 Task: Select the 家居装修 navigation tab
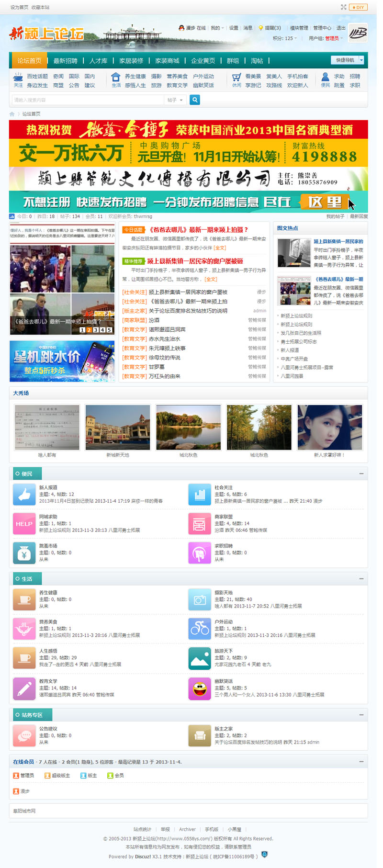click(x=131, y=61)
